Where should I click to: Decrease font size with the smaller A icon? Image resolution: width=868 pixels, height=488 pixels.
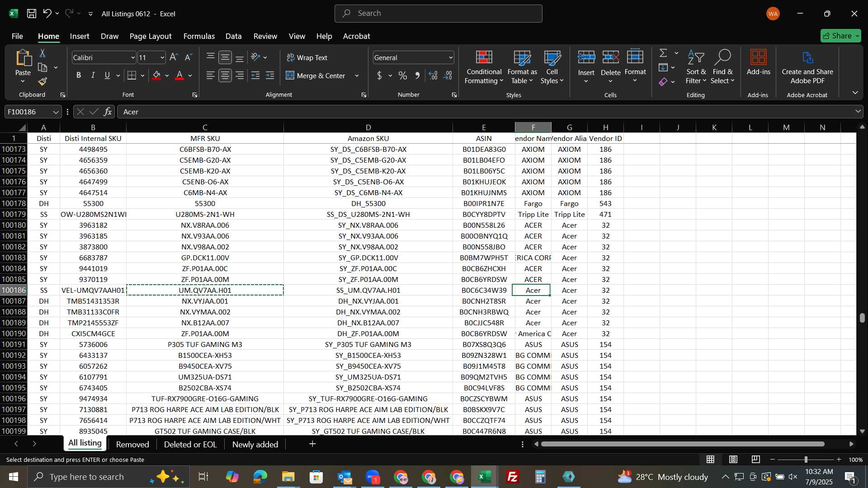point(189,57)
